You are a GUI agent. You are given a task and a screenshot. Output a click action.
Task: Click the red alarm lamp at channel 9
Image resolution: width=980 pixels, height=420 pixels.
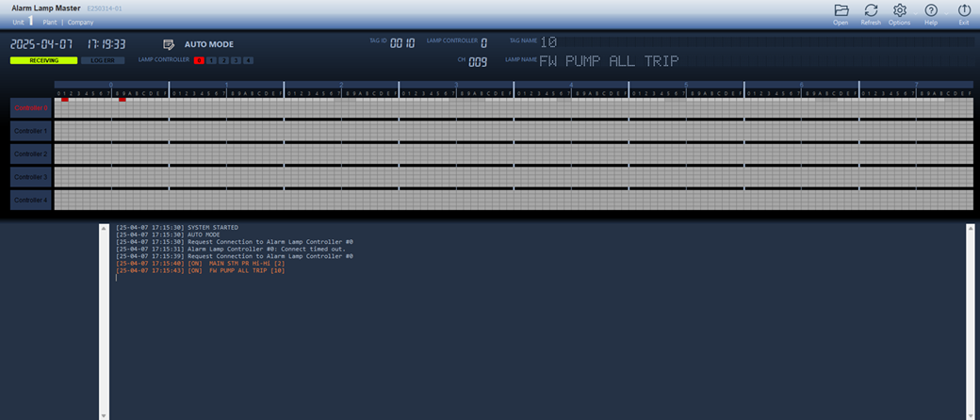coord(122,99)
